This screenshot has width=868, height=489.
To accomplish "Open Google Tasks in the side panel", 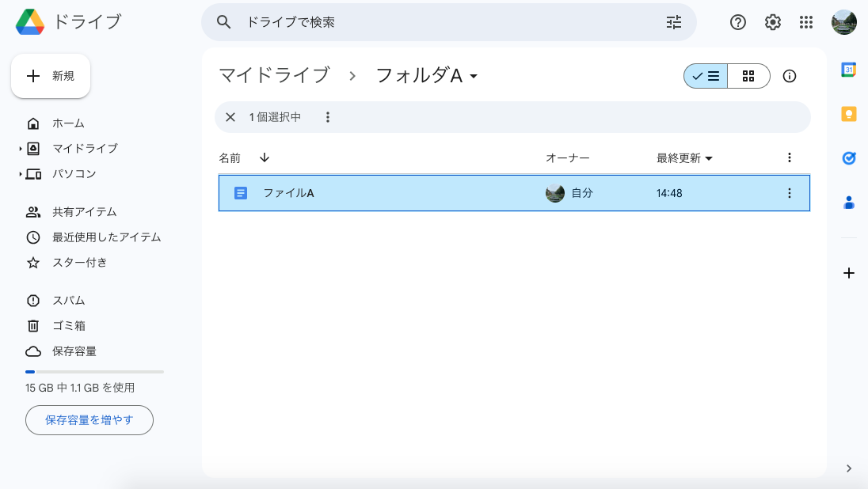I will pos(848,158).
